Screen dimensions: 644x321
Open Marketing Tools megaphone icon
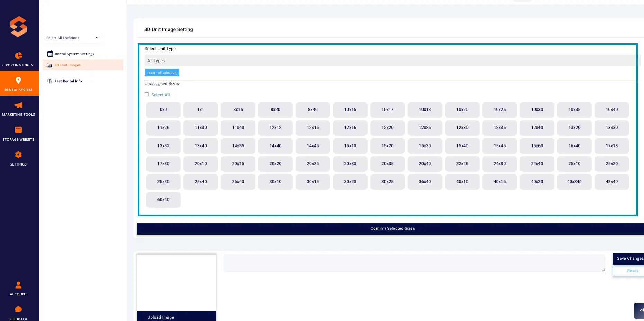coord(18,105)
